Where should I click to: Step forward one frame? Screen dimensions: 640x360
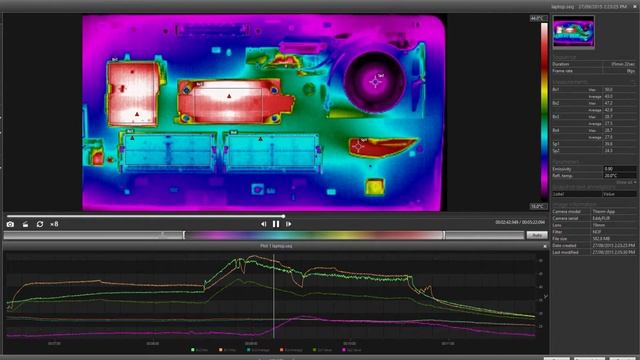[289, 224]
